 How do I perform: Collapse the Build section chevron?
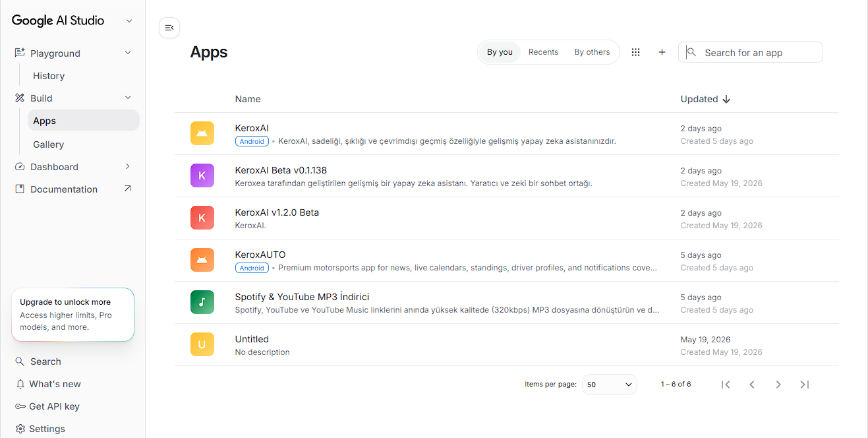coord(128,98)
